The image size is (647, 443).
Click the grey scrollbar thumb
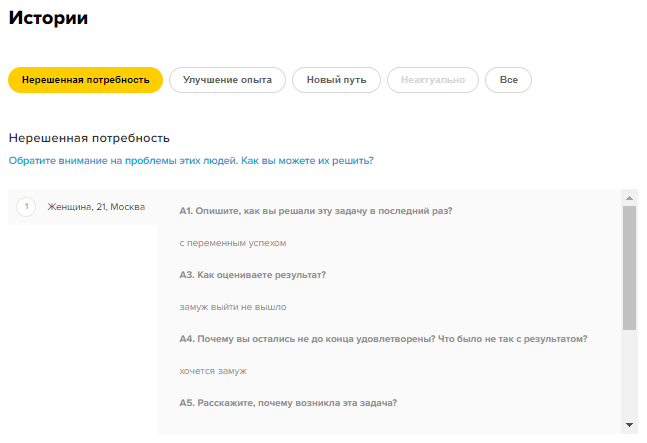point(629,268)
